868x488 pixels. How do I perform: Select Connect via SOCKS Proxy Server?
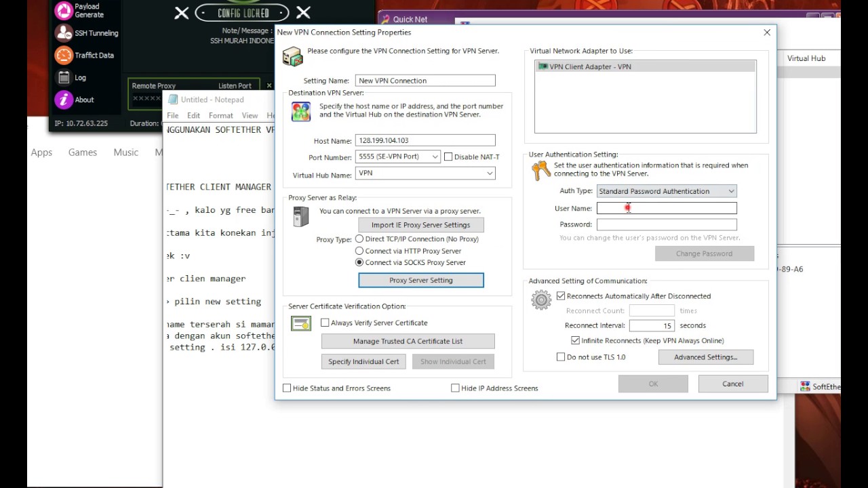click(x=359, y=262)
